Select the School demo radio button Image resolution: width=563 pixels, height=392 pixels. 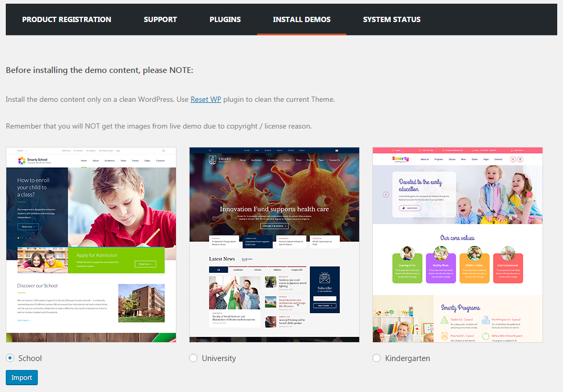click(x=10, y=358)
